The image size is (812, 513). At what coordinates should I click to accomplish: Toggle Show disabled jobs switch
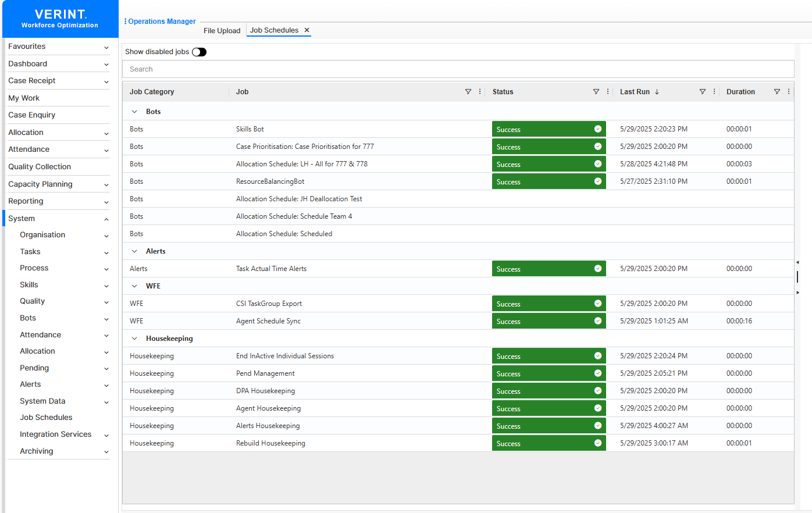coord(199,52)
